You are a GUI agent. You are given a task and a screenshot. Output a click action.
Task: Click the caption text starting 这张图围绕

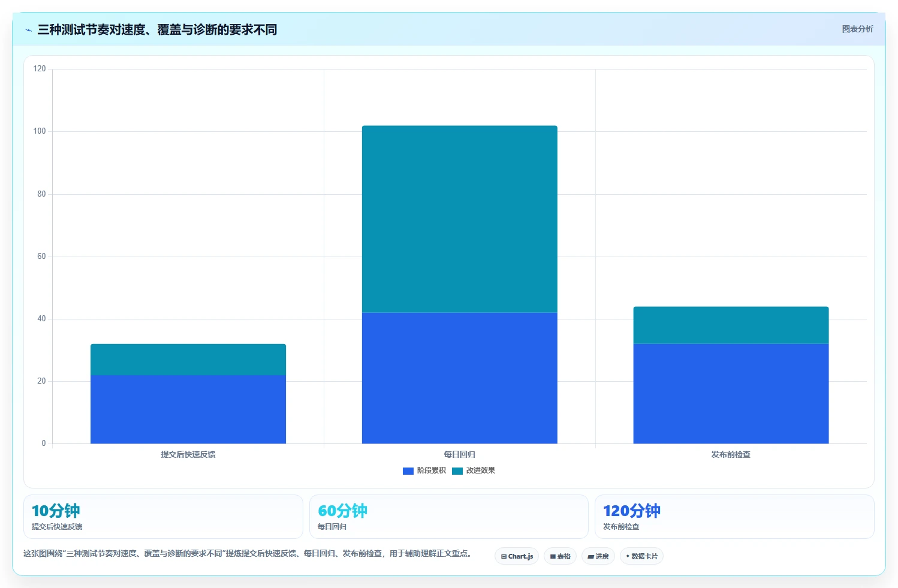tap(248, 553)
